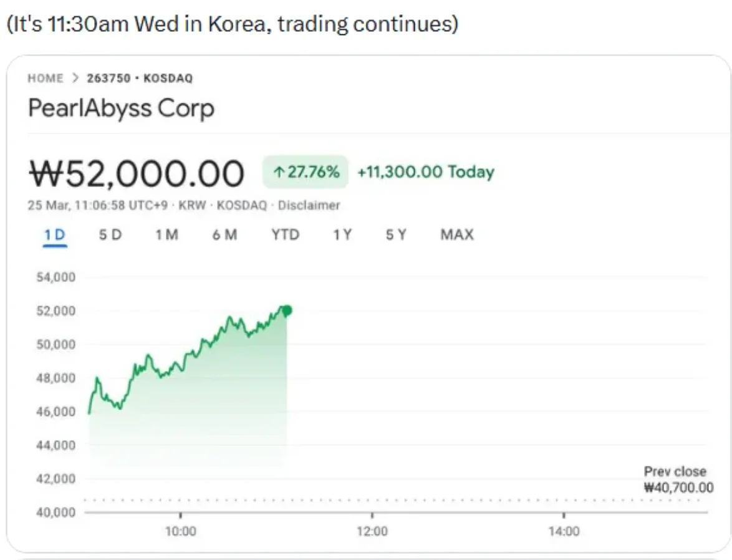Select the 1M chart range
The height and width of the screenshot is (560, 732).
pos(166,235)
